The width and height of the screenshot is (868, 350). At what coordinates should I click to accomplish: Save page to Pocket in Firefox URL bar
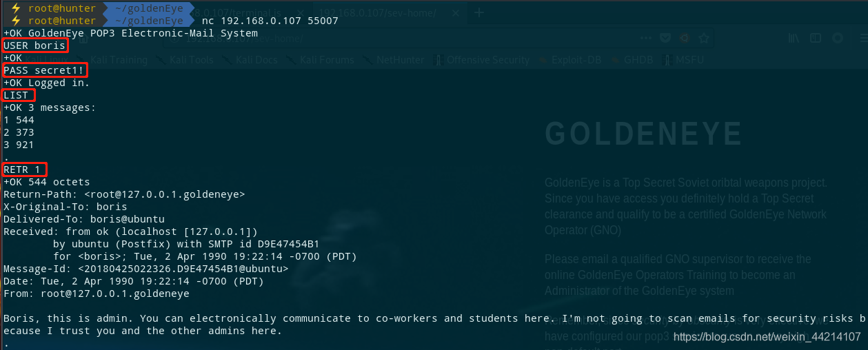[x=665, y=39]
